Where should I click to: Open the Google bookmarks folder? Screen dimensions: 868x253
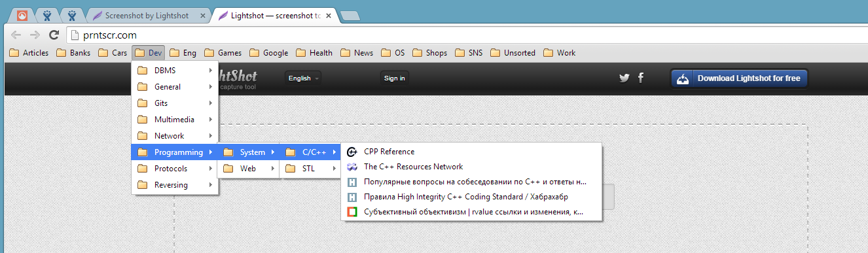coord(268,53)
